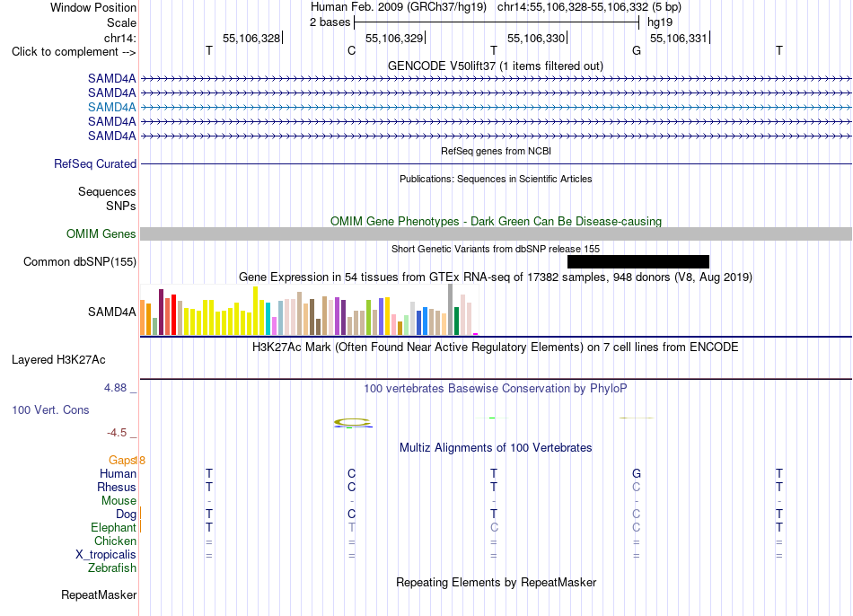Select the Zebrafish alignment row label
The image size is (853, 616).
pyautogui.click(x=112, y=568)
